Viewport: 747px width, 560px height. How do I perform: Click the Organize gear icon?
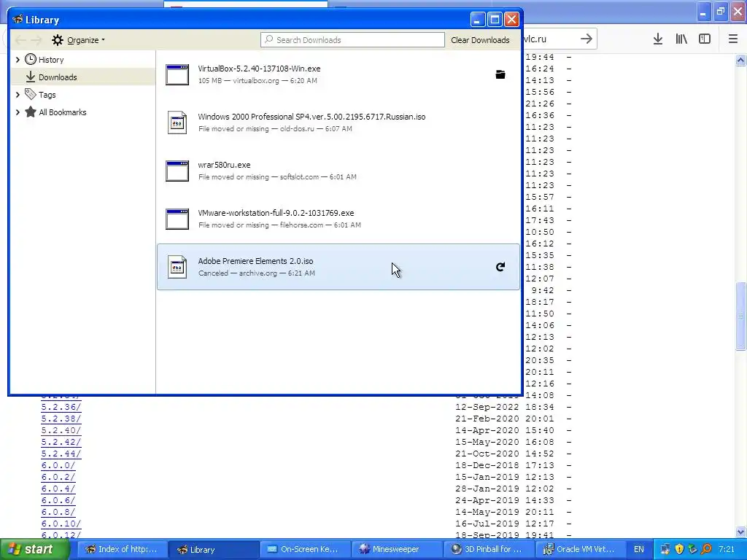58,40
